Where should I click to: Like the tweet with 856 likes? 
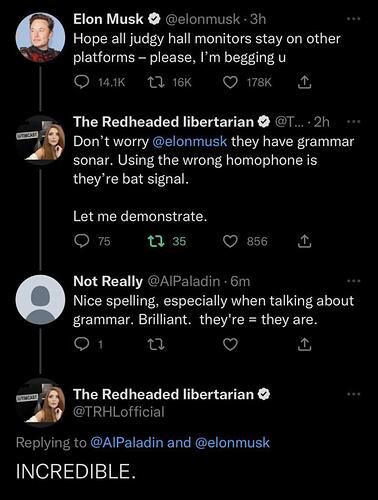[x=230, y=241]
